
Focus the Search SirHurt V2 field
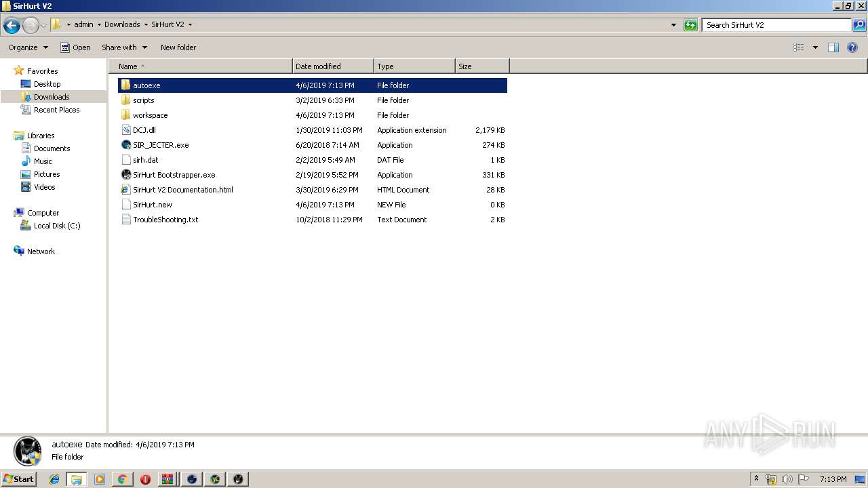point(777,25)
